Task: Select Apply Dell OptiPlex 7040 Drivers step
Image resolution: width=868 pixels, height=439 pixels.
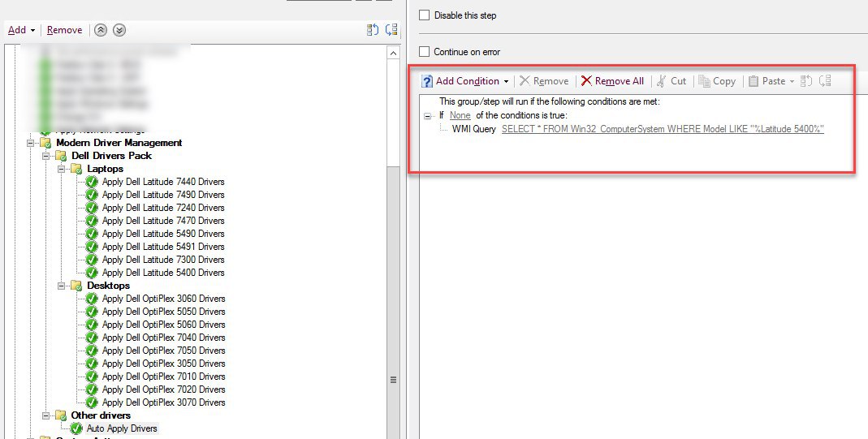Action: point(164,338)
